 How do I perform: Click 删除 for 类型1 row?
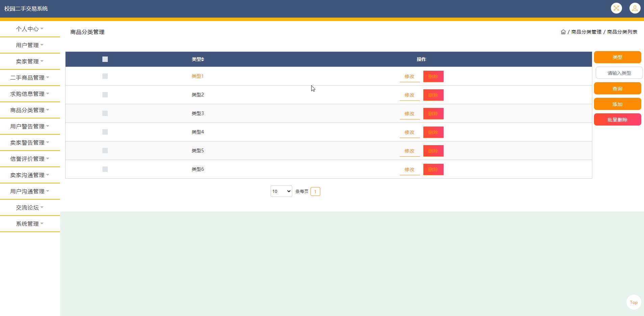[433, 76]
